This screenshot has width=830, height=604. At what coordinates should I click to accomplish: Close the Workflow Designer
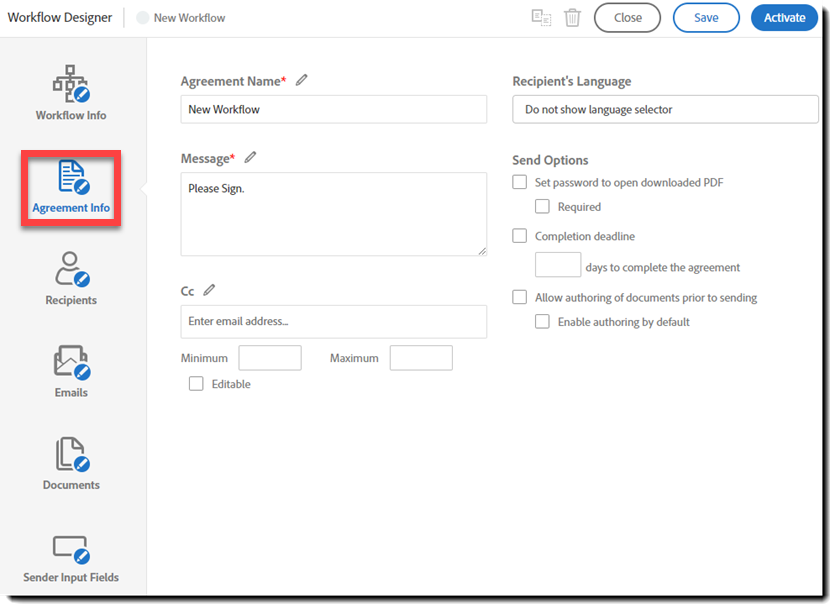[627, 17]
